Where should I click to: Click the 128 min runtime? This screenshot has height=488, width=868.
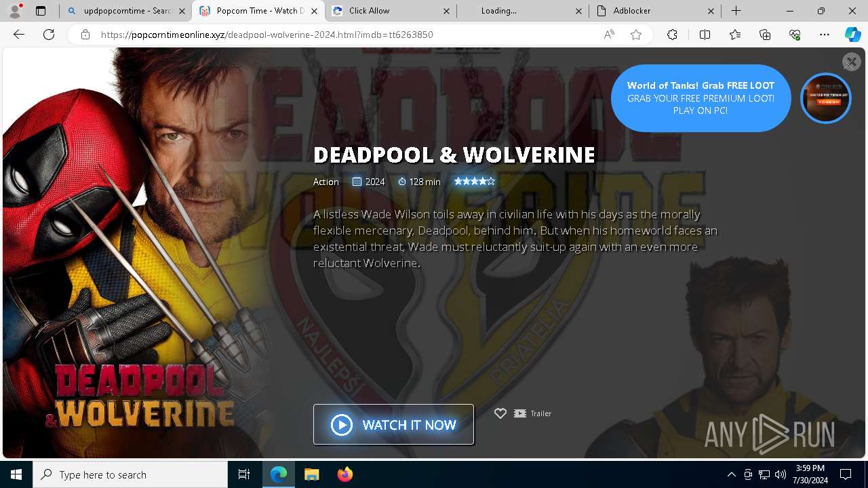pos(419,182)
